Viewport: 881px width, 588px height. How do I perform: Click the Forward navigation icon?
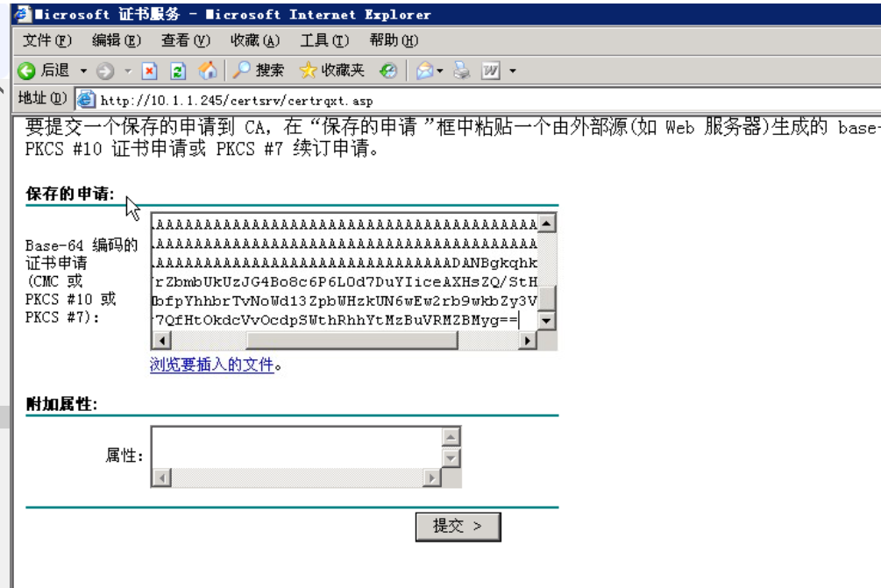[x=105, y=71]
